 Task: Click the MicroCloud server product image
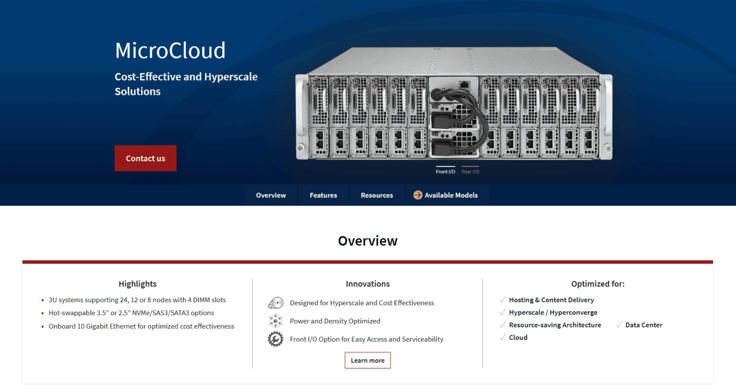click(454, 104)
